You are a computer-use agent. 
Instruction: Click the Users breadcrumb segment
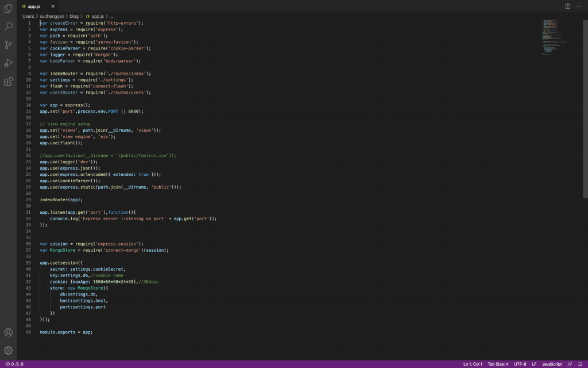[x=28, y=17]
